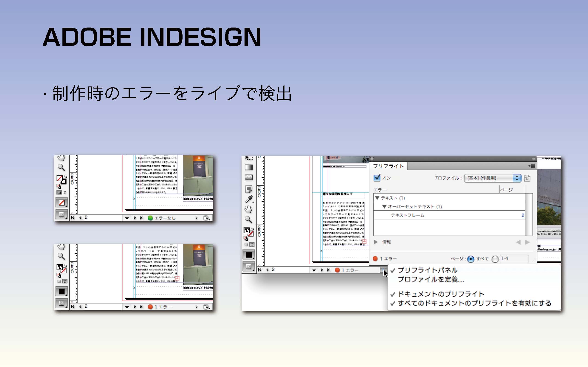Click the red error indicator in Preflight panel
Viewport: 588px width, 367px height.
375,259
